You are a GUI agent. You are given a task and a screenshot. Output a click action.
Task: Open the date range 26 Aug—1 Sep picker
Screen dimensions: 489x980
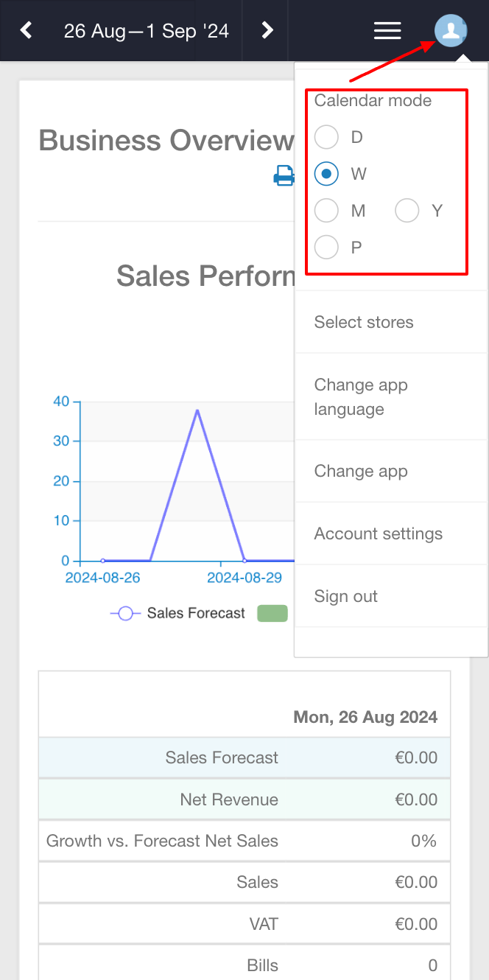(146, 30)
